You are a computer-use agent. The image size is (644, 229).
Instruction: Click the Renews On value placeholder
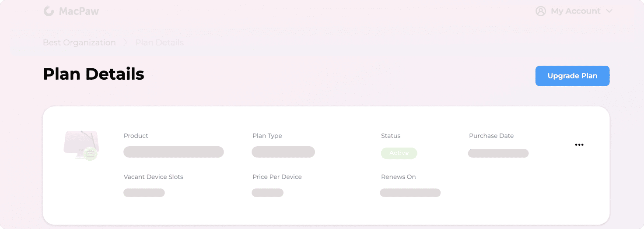(410, 193)
